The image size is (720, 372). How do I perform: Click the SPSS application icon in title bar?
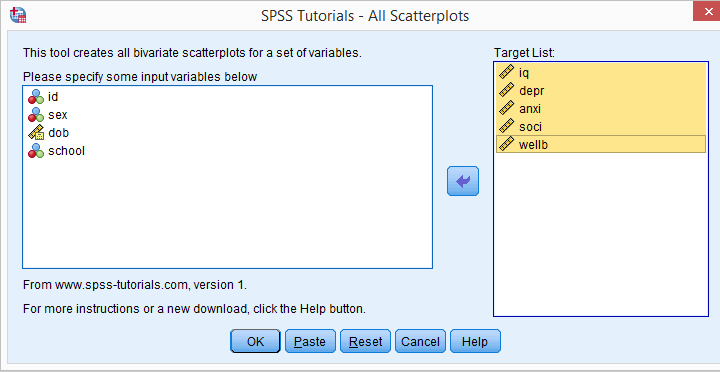(x=18, y=15)
